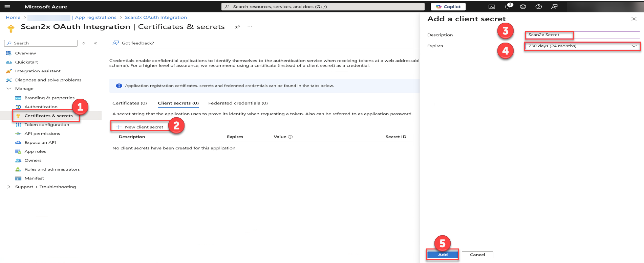Open API permissions in sidebar
Screen dimensions: 644x263
[x=42, y=134]
